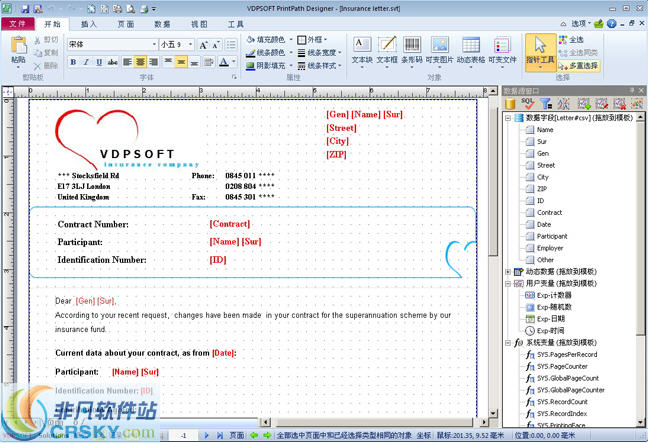The height and width of the screenshot is (443, 648).
Task: Click the A-Z sort icon in data panel
Action: pyautogui.click(x=563, y=103)
